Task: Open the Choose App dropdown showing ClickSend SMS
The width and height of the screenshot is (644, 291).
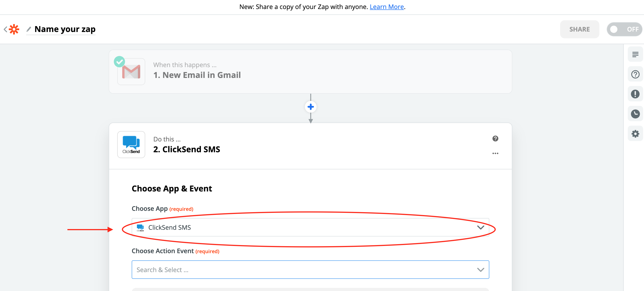Action: pyautogui.click(x=310, y=227)
